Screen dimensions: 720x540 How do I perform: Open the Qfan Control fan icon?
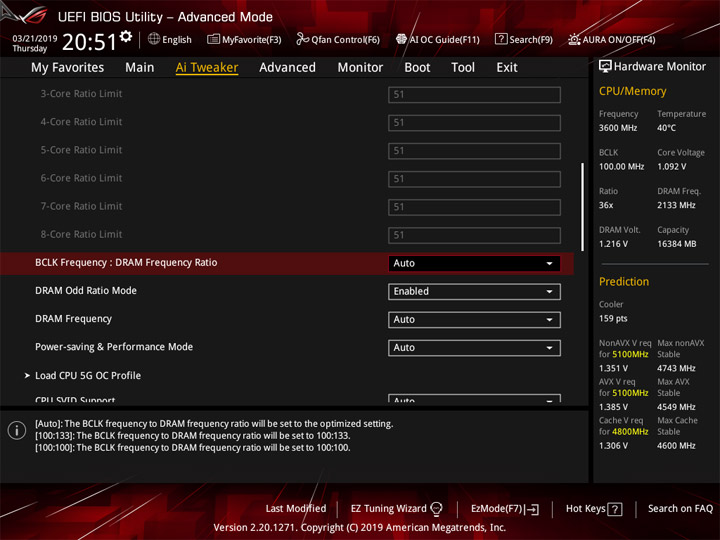302,39
